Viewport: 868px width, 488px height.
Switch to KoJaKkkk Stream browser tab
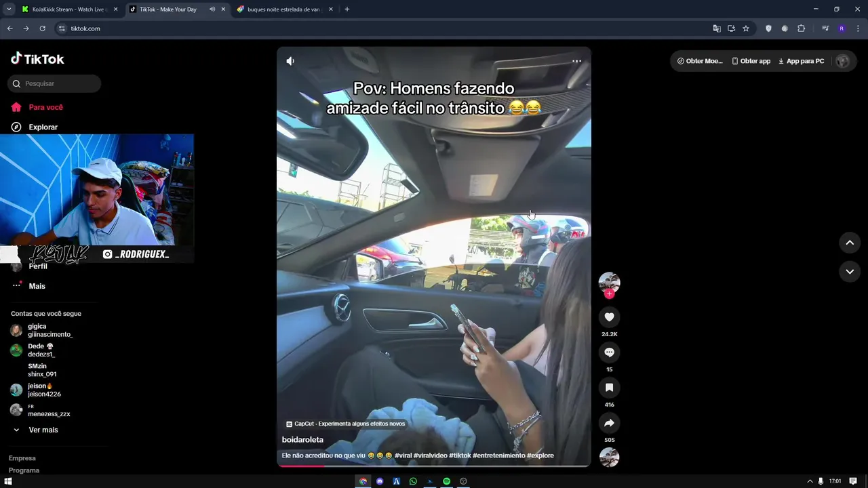click(x=68, y=9)
